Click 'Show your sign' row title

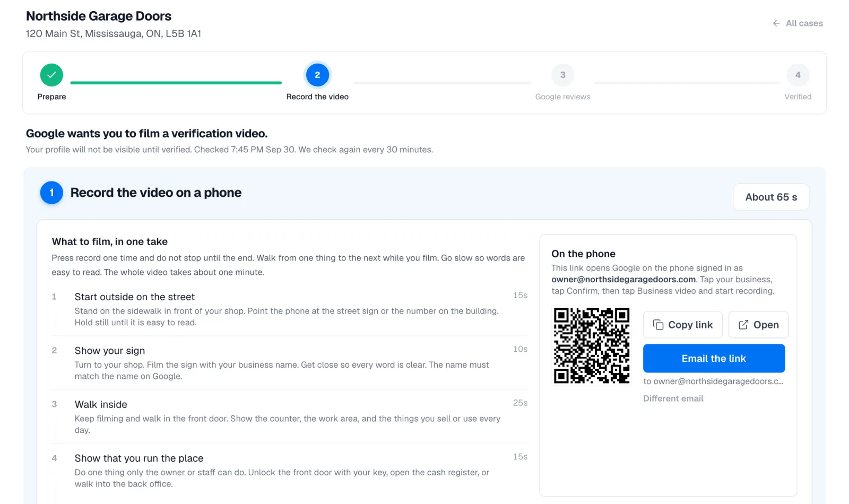(x=109, y=351)
